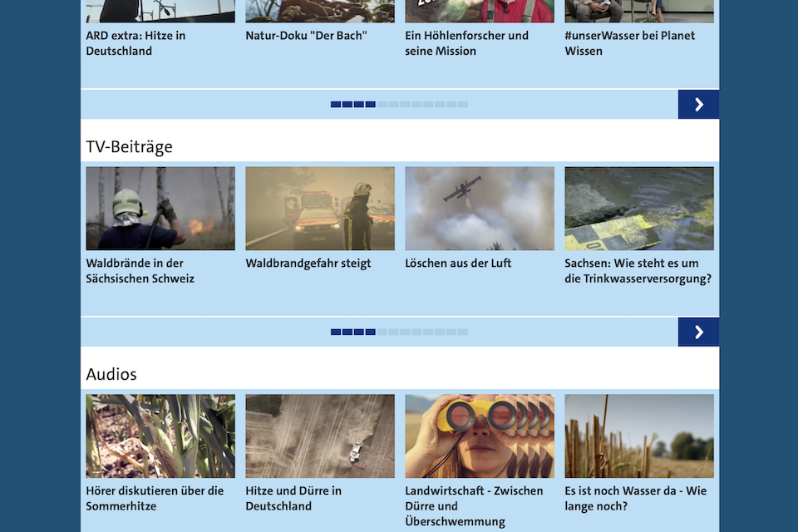Open the aerial harvester field thumbnail
Screen dimensions: 798x532
(320, 436)
